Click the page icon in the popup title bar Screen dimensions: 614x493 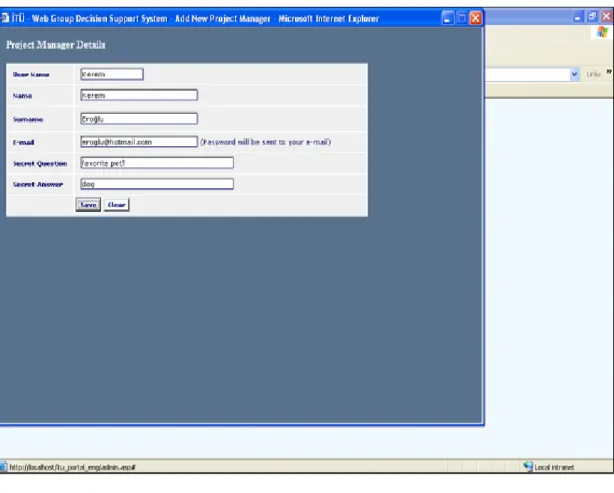(4, 18)
